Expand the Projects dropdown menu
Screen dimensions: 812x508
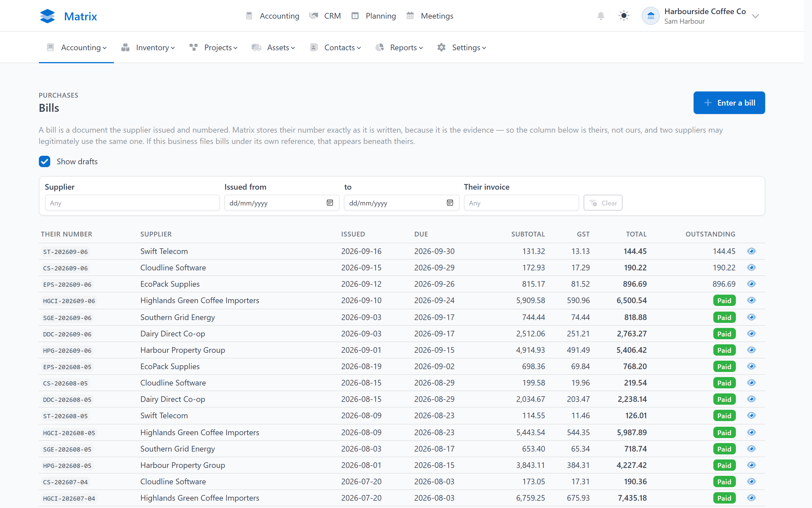pos(213,48)
